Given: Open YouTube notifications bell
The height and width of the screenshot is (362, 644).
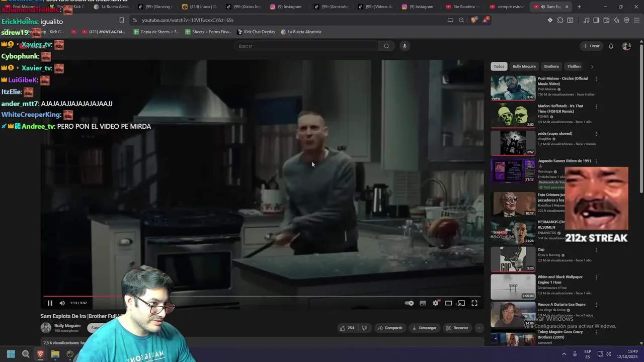Looking at the screenshot, I should [x=611, y=46].
